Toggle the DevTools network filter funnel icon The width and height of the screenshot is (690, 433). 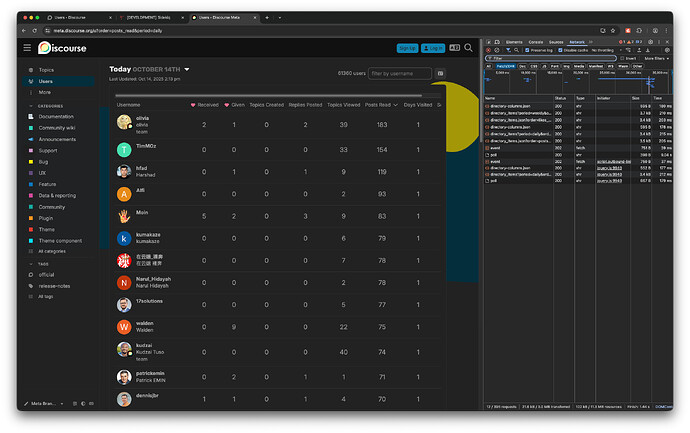click(x=508, y=50)
